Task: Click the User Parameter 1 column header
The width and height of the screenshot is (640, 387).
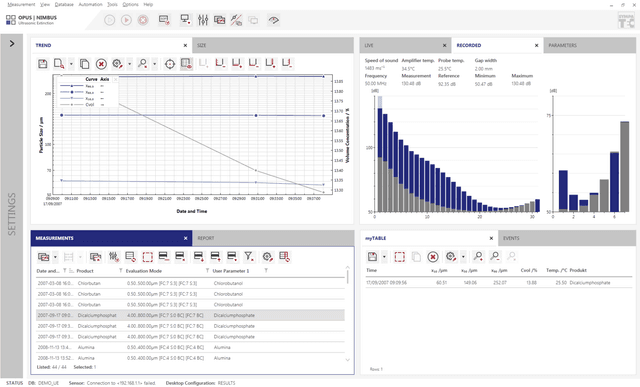Action: point(231,271)
